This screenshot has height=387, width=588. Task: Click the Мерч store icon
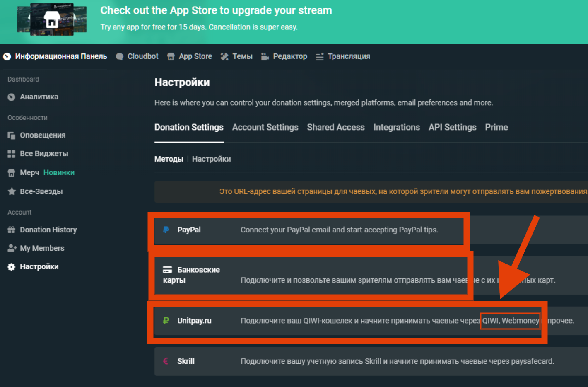point(12,173)
